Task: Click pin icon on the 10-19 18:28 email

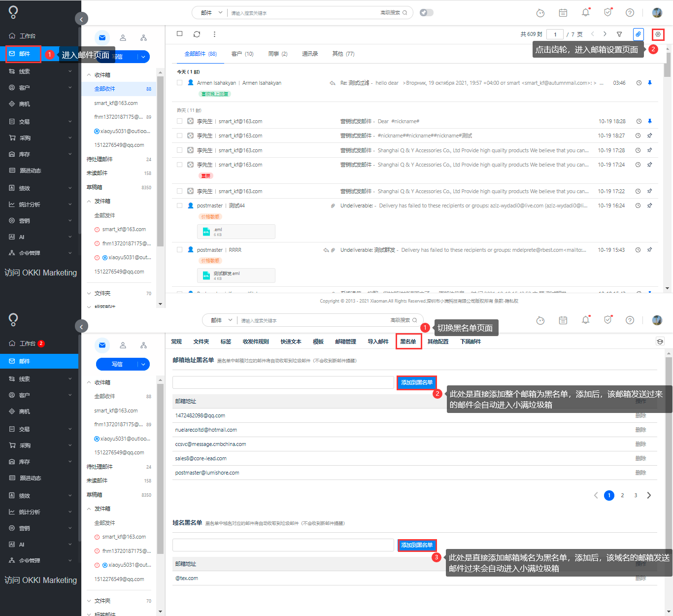Action: pos(649,121)
